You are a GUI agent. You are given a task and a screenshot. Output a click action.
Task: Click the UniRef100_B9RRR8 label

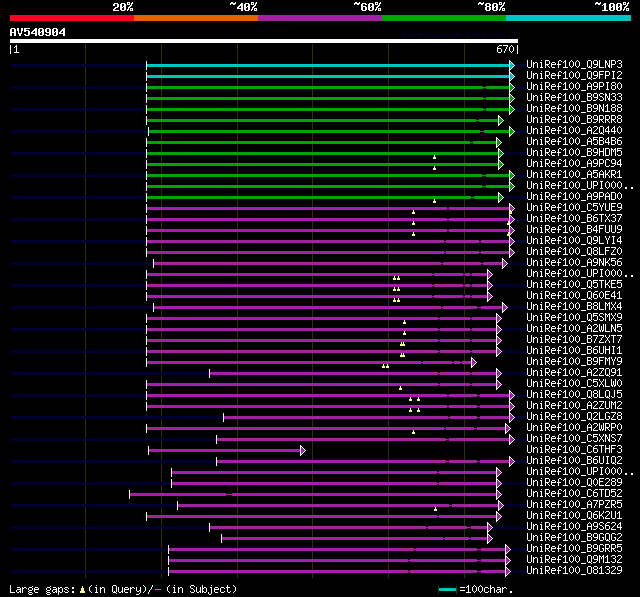(574, 120)
